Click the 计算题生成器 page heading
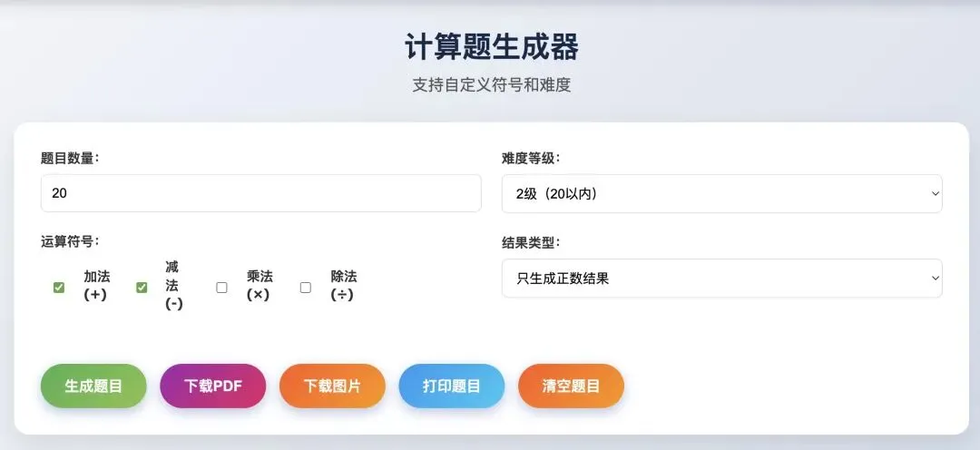Screen dimensions: 980x450 (x=491, y=46)
